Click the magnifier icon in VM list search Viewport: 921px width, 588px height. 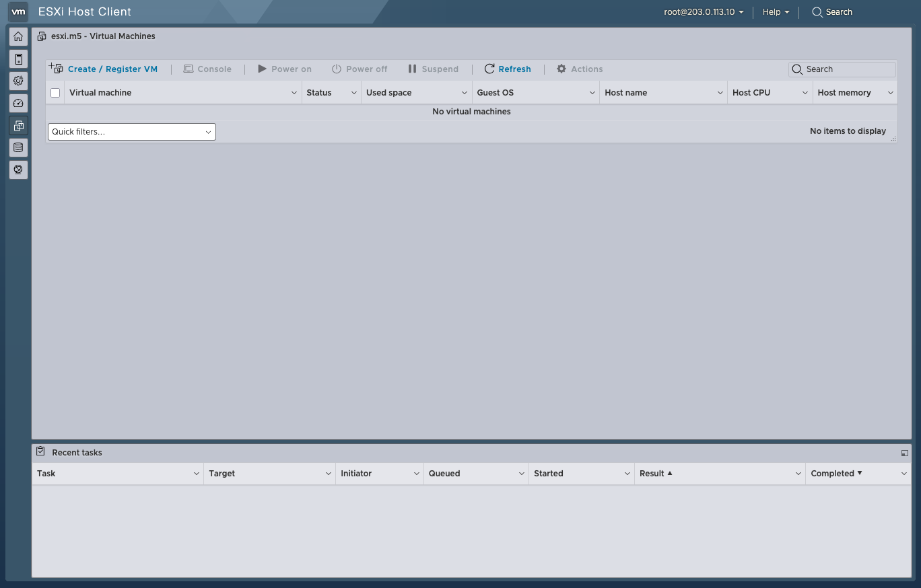tap(797, 69)
